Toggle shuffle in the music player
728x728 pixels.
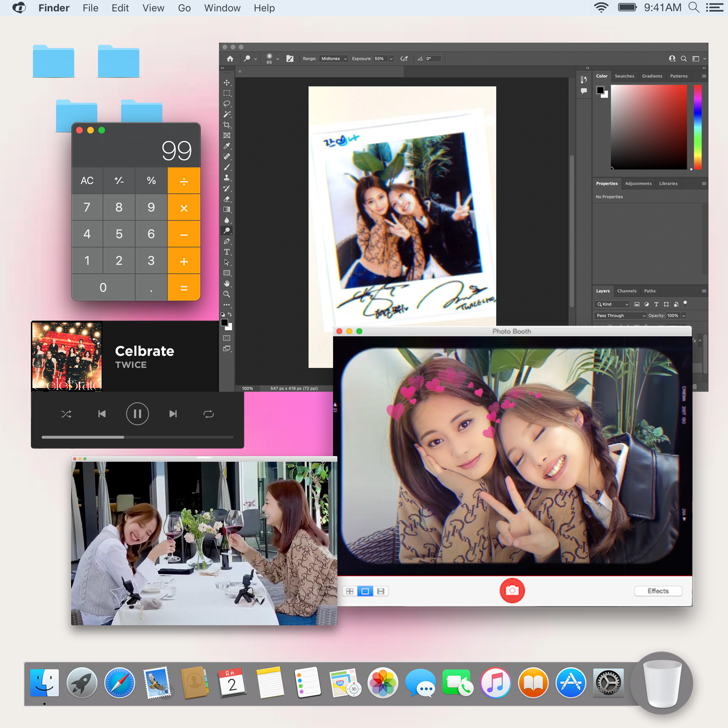point(66,414)
